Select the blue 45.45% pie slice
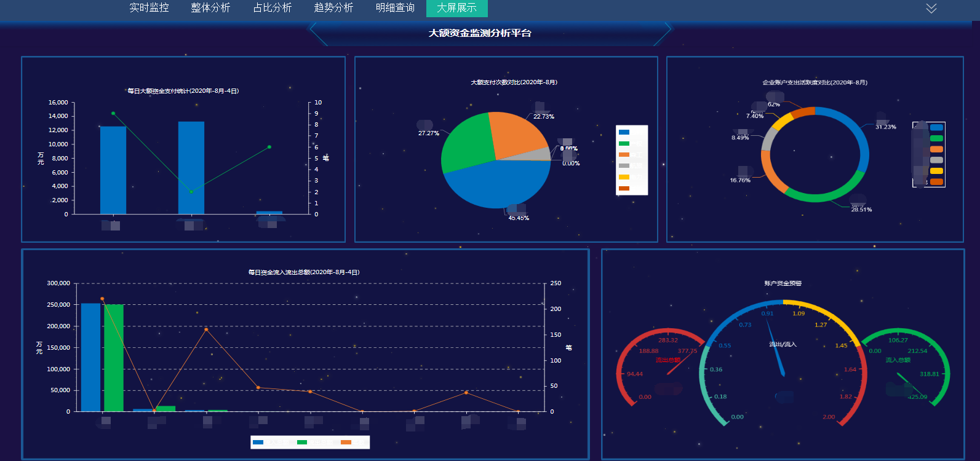The height and width of the screenshot is (461, 980). (498, 184)
